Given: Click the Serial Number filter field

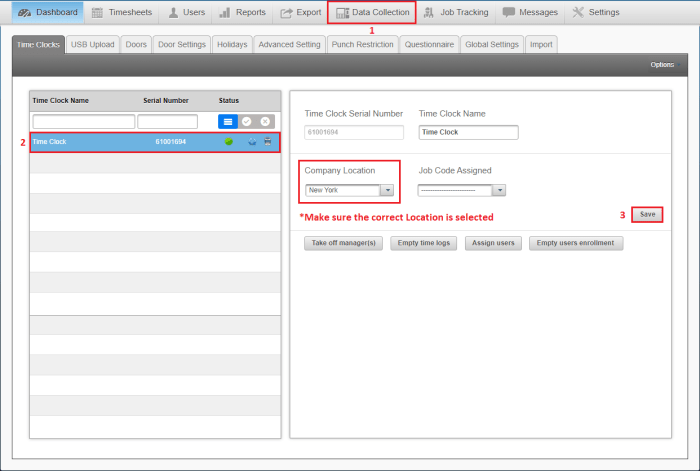Looking at the screenshot, I should (x=167, y=121).
